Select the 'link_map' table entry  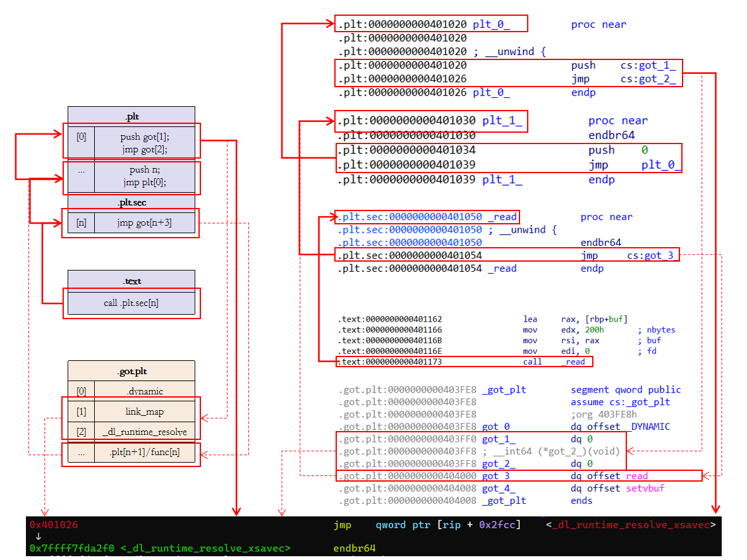click(x=144, y=411)
